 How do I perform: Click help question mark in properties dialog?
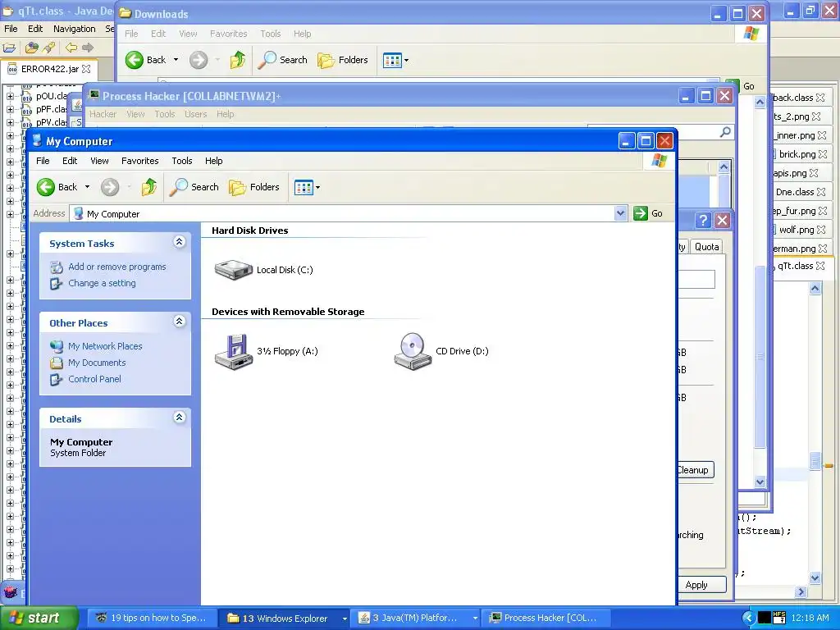click(x=703, y=220)
